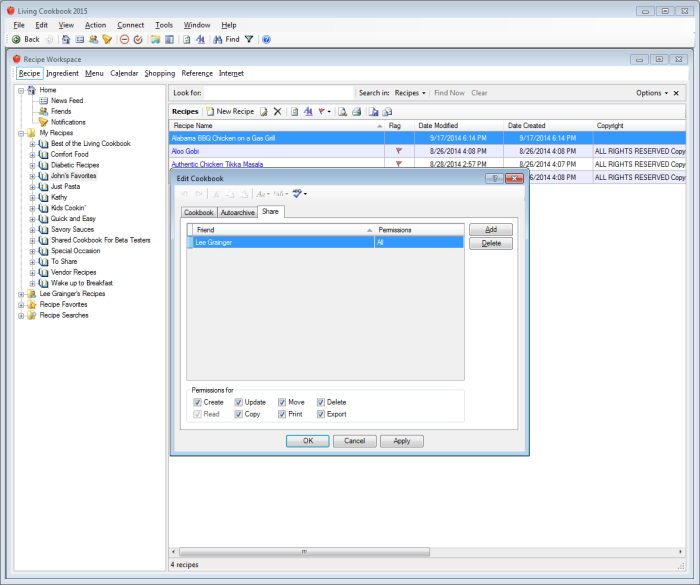Open the Search in Recipes dropdown
Screen dimensions: 700x585
[x=410, y=93]
